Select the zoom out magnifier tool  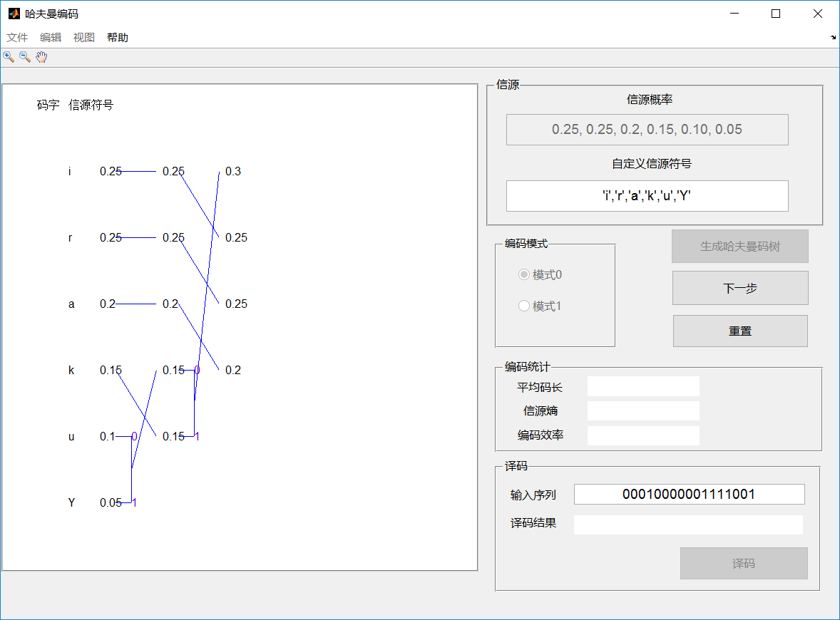click(x=25, y=57)
